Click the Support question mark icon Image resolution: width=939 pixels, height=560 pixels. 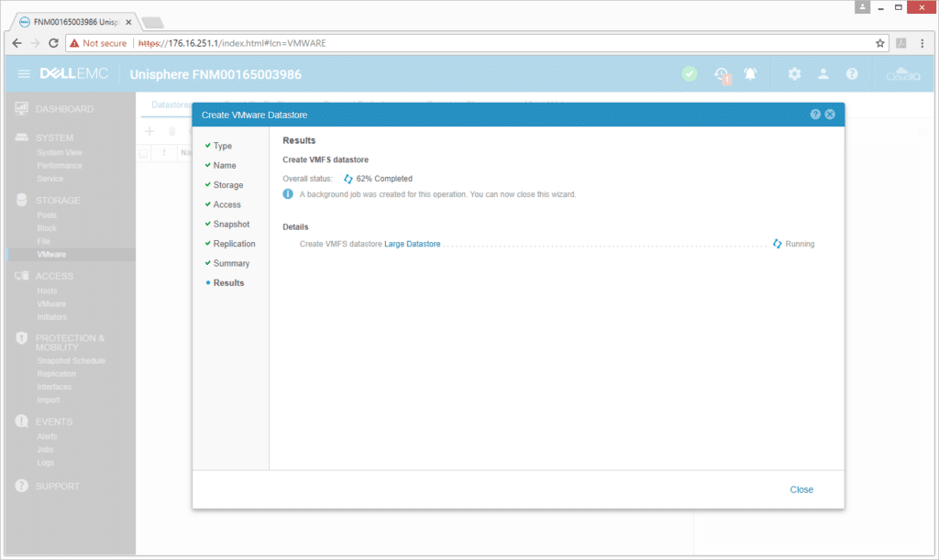[x=22, y=486]
